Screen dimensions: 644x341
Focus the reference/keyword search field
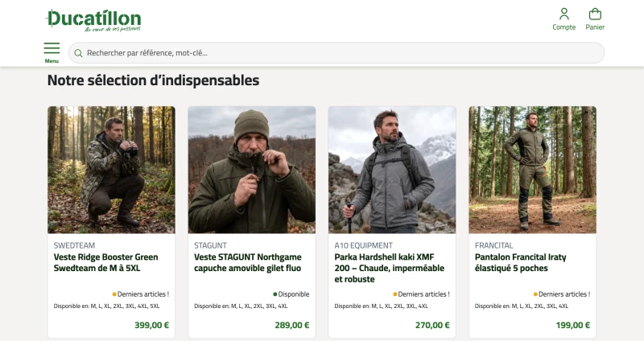[x=336, y=53]
